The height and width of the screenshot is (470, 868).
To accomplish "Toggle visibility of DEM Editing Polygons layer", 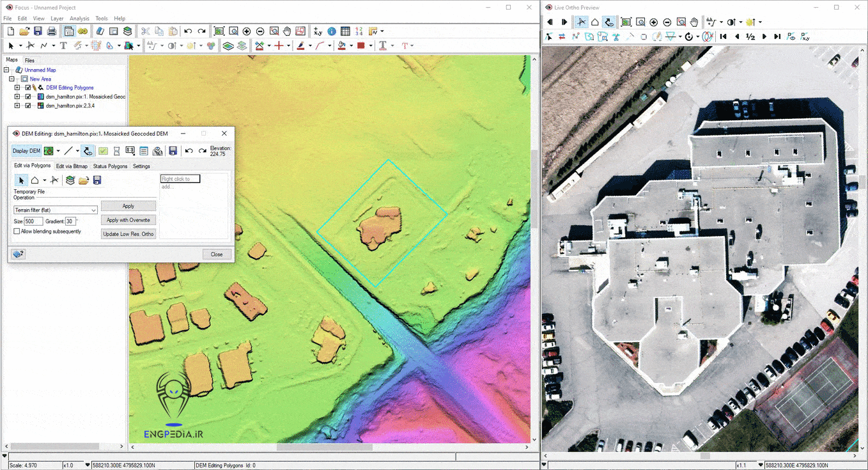I will [x=27, y=88].
